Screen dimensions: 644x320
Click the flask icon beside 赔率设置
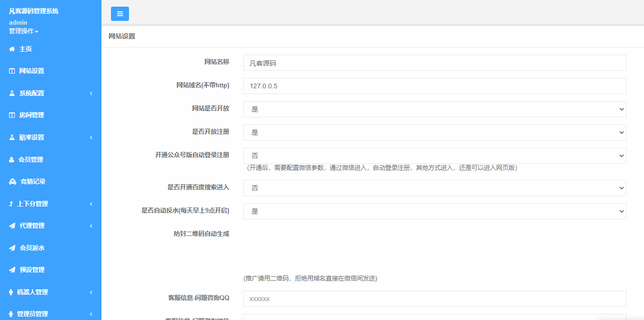[12, 138]
